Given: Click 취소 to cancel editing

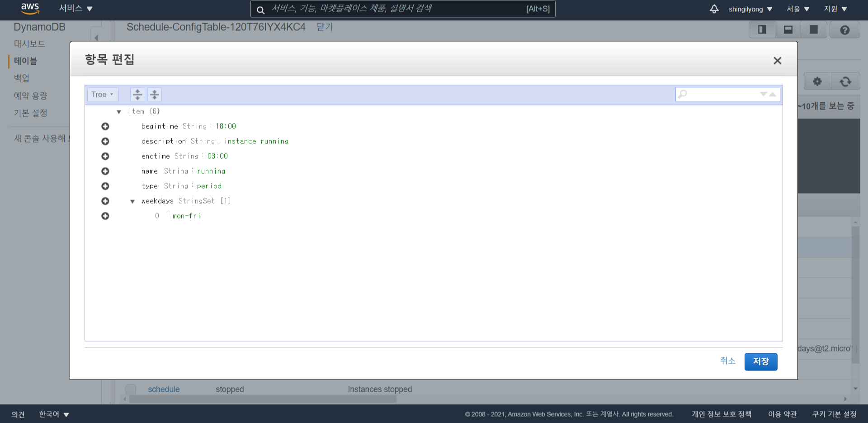Looking at the screenshot, I should click(728, 361).
